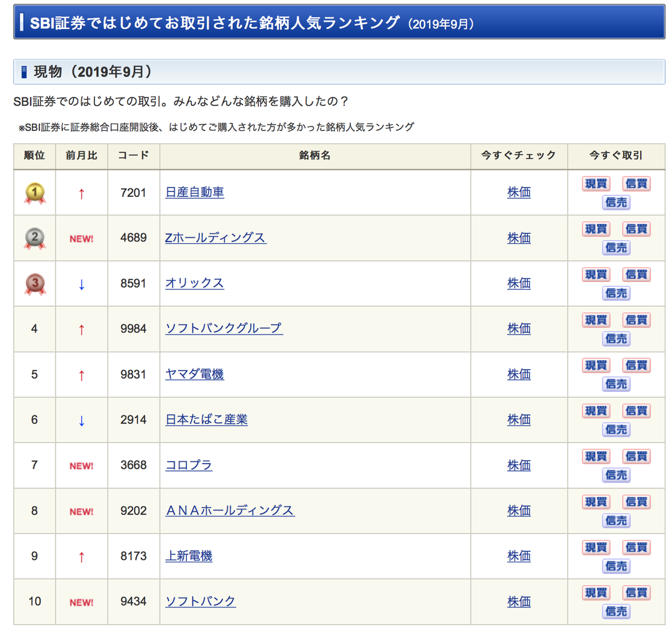The width and height of the screenshot is (672, 632).
Task: Click 現買 button for ANAホールディングス
Action: pos(595,502)
